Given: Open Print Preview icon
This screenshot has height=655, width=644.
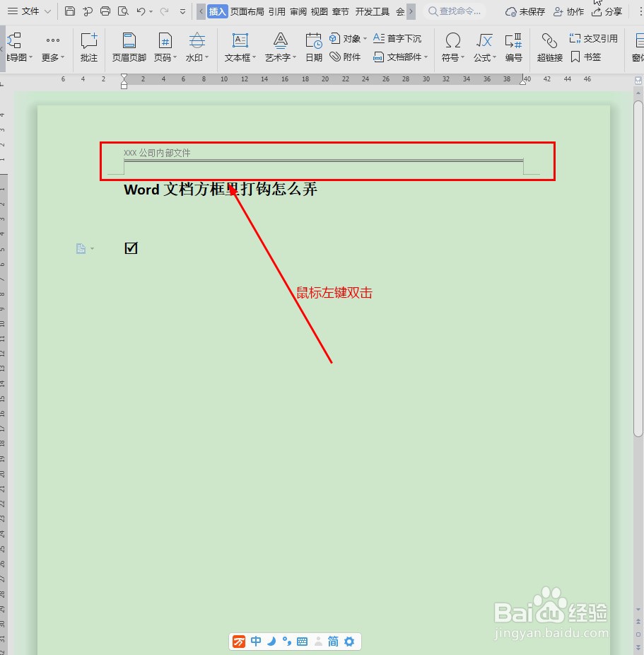Looking at the screenshot, I should [x=123, y=11].
